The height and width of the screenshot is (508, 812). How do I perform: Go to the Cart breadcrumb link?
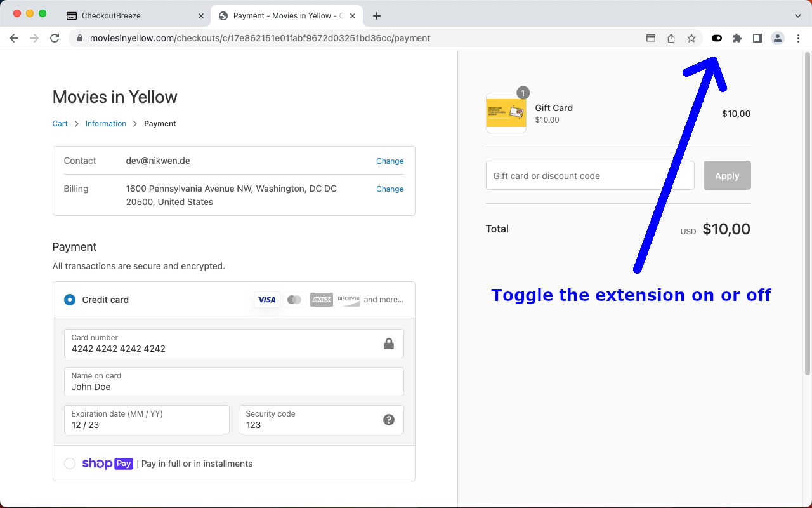coord(60,124)
